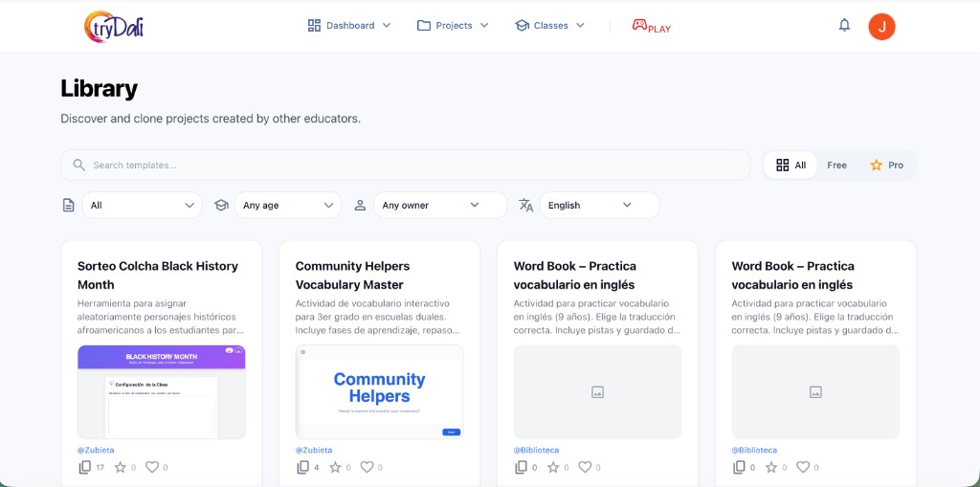Switch to Free templates filter
Image resolution: width=980 pixels, height=487 pixels.
836,165
